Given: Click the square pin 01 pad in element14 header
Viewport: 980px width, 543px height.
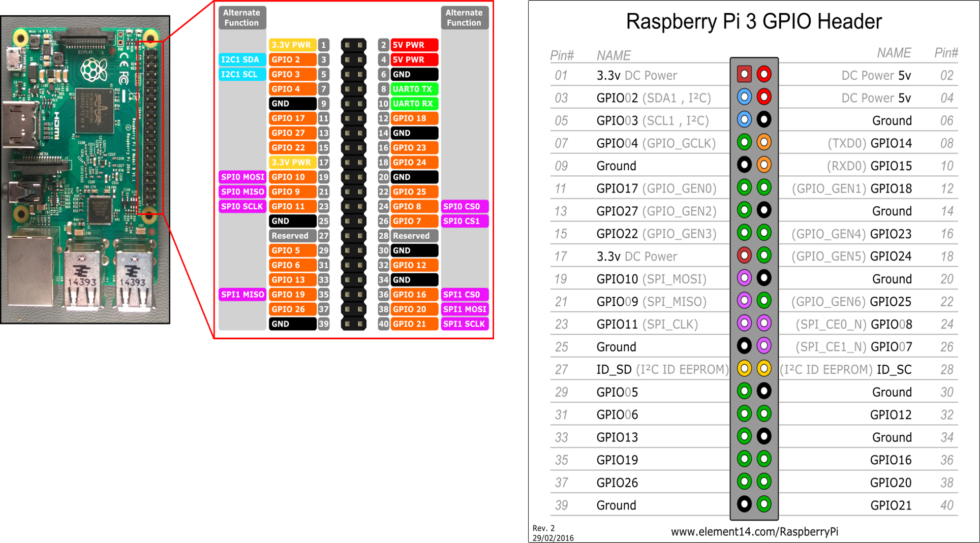Looking at the screenshot, I should tap(744, 74).
